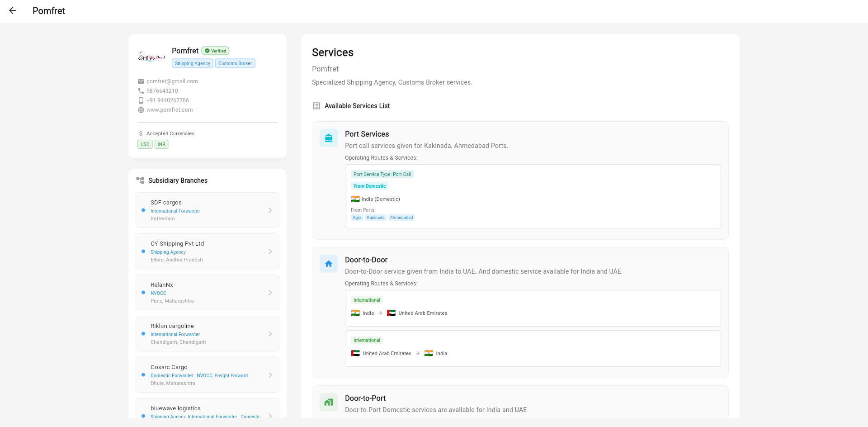The width and height of the screenshot is (868, 427).
Task: Click the Available Services List icon
Action: pyautogui.click(x=316, y=106)
